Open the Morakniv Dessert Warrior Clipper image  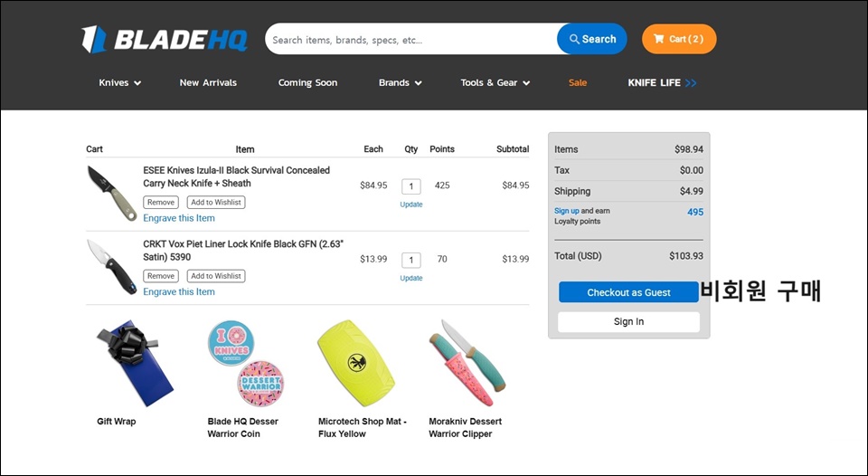click(x=467, y=363)
